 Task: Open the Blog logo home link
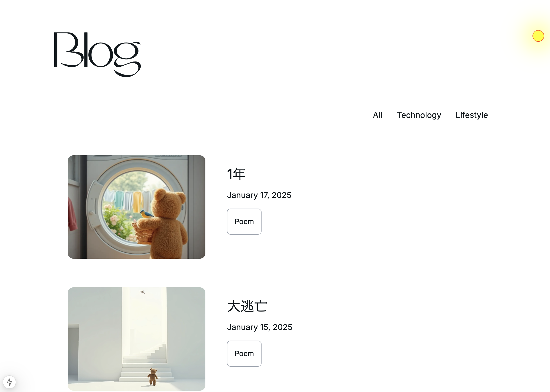(x=97, y=55)
